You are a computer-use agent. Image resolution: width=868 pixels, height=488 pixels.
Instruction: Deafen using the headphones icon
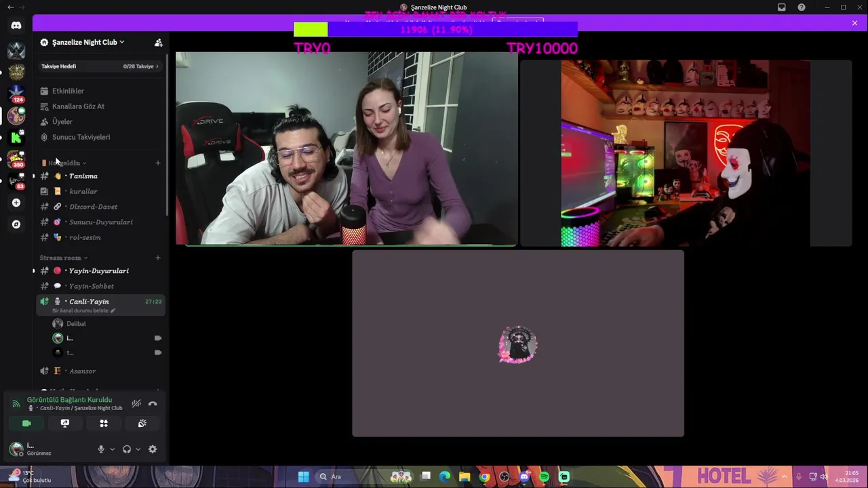127,449
